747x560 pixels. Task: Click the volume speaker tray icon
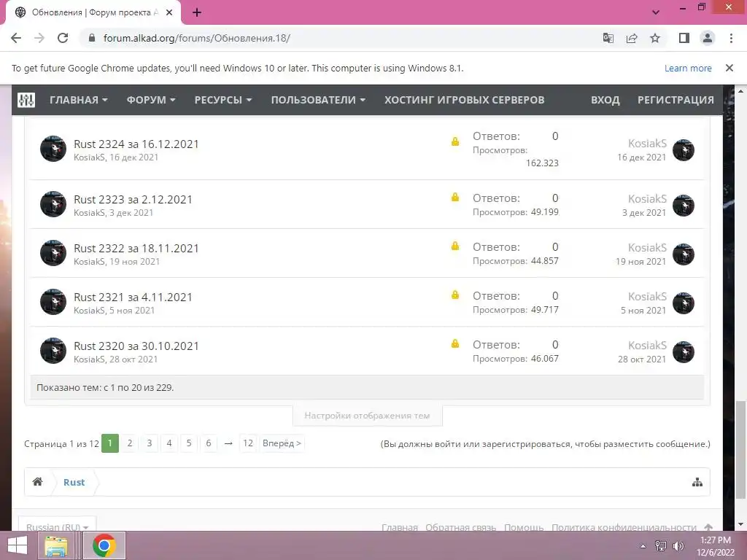pos(678,546)
